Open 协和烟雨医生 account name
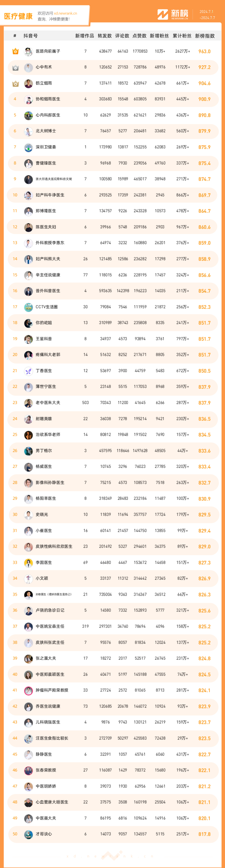This screenshot has width=225, height=868. tap(48, 99)
